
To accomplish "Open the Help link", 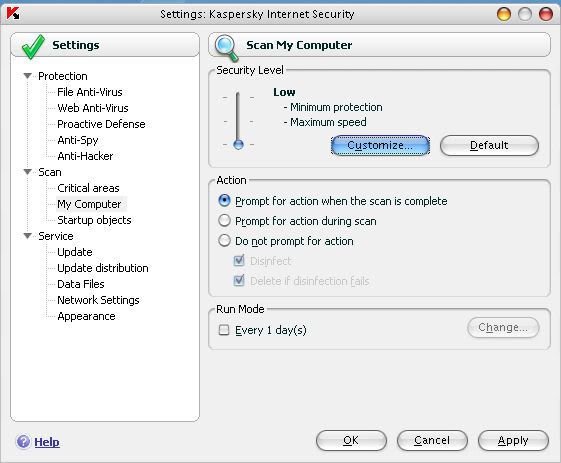I will (47, 442).
